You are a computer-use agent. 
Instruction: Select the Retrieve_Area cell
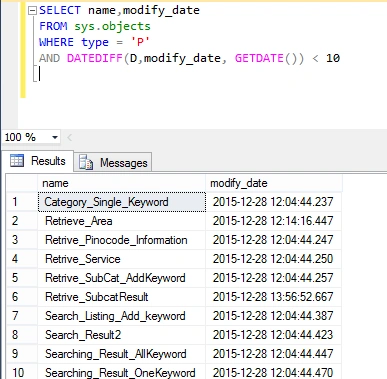[x=122, y=221]
